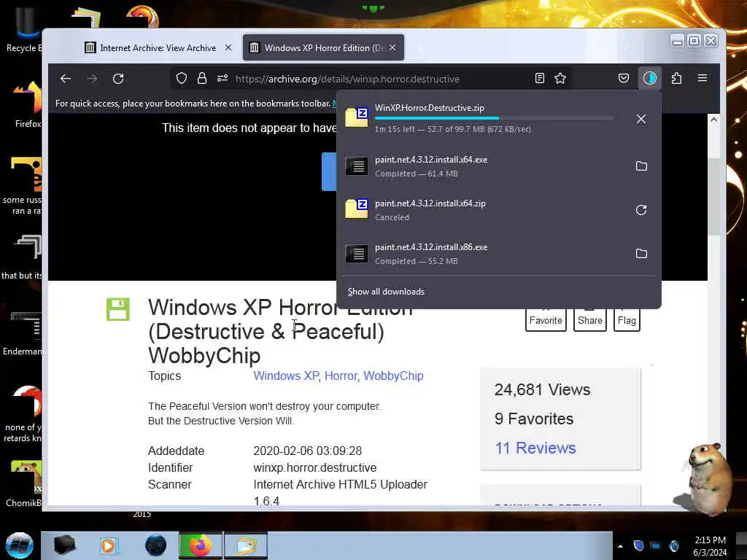Expand the system tray hidden icons arrow

click(620, 546)
